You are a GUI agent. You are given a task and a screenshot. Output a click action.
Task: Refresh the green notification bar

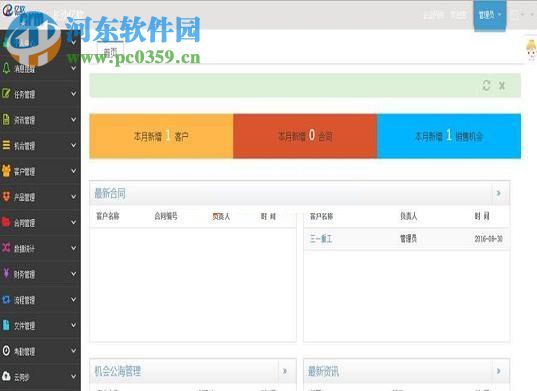[x=486, y=85]
